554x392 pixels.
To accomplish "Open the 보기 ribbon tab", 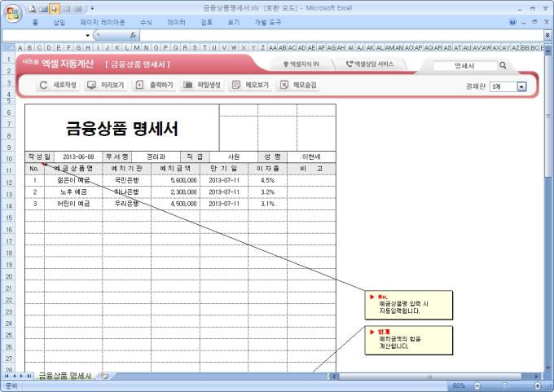I will point(234,23).
